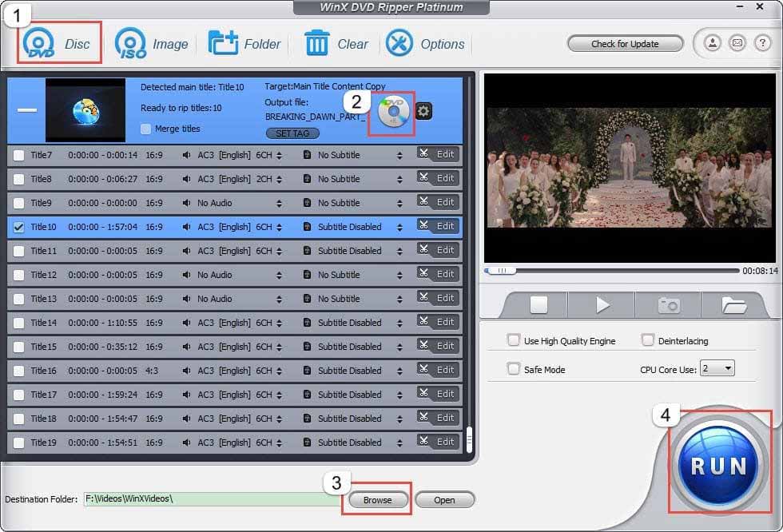Viewport: 783px width, 532px height.
Task: Clear the loaded title list
Action: click(x=336, y=43)
